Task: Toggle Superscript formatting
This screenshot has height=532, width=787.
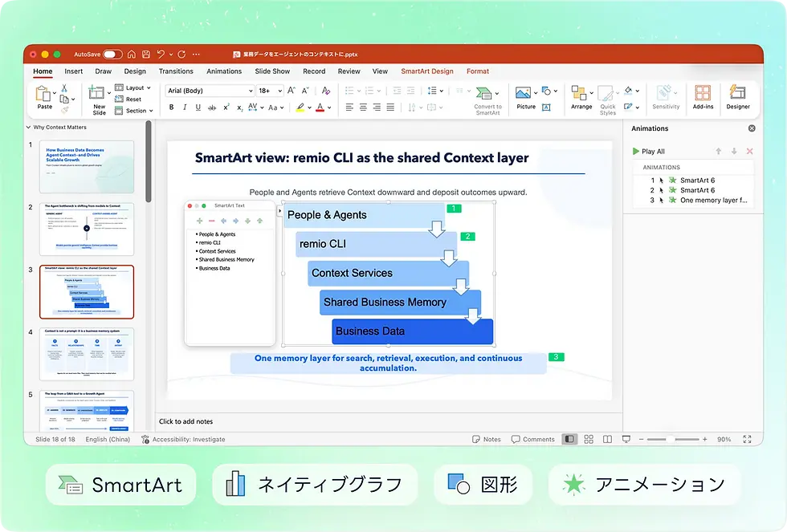Action: click(226, 108)
